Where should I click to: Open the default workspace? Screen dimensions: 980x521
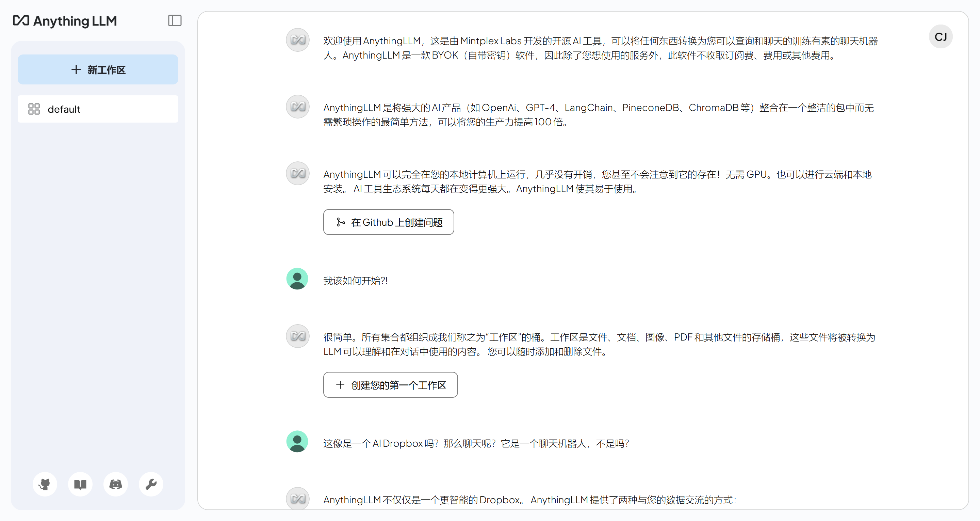pyautogui.click(x=98, y=109)
